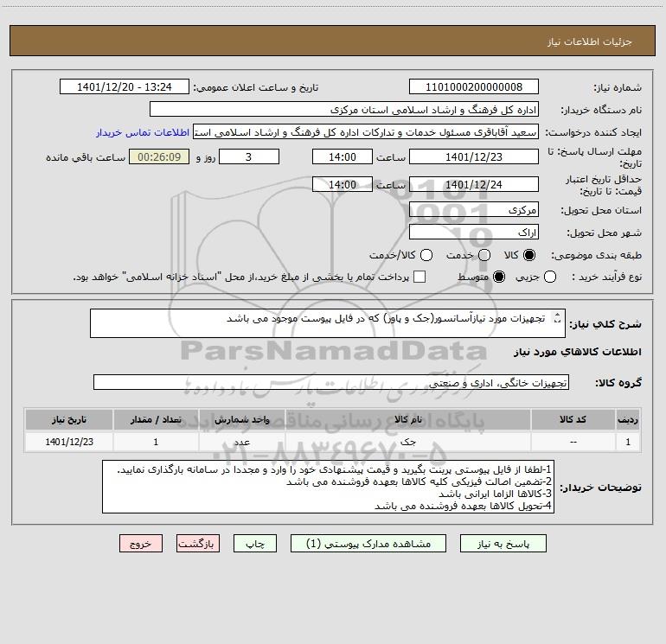Click the نام کالا column header
This screenshot has width=666, height=644.
[407, 419]
